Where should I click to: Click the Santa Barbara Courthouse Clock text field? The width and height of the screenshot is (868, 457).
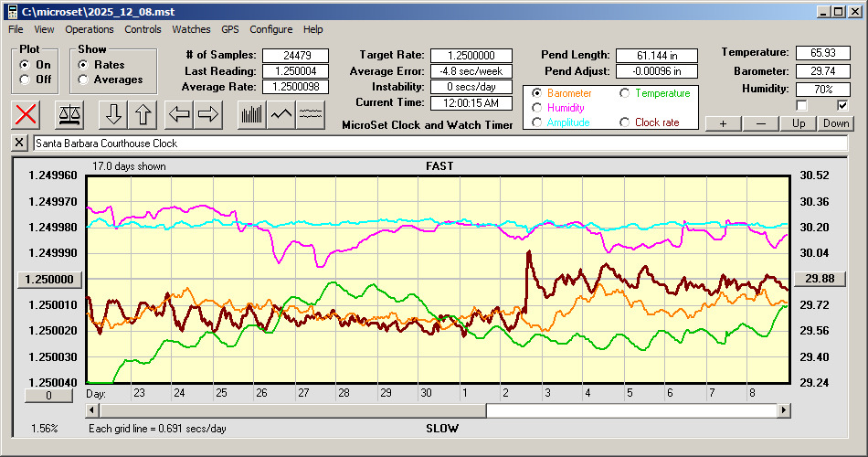point(439,143)
